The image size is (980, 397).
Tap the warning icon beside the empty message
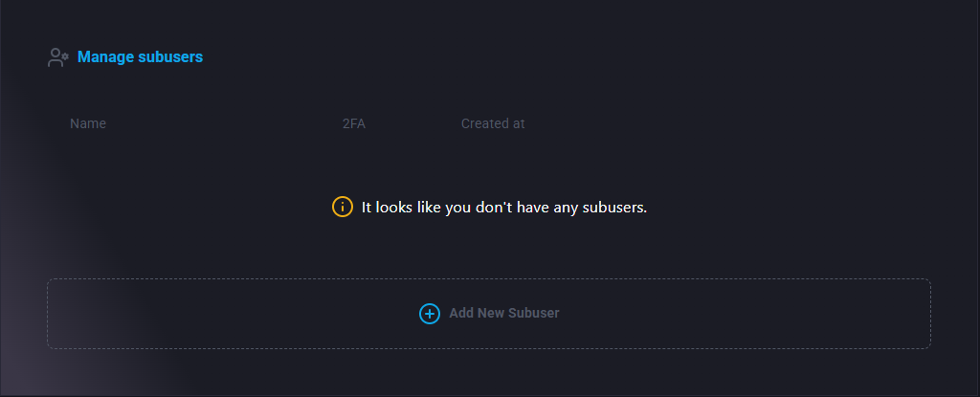click(x=343, y=207)
